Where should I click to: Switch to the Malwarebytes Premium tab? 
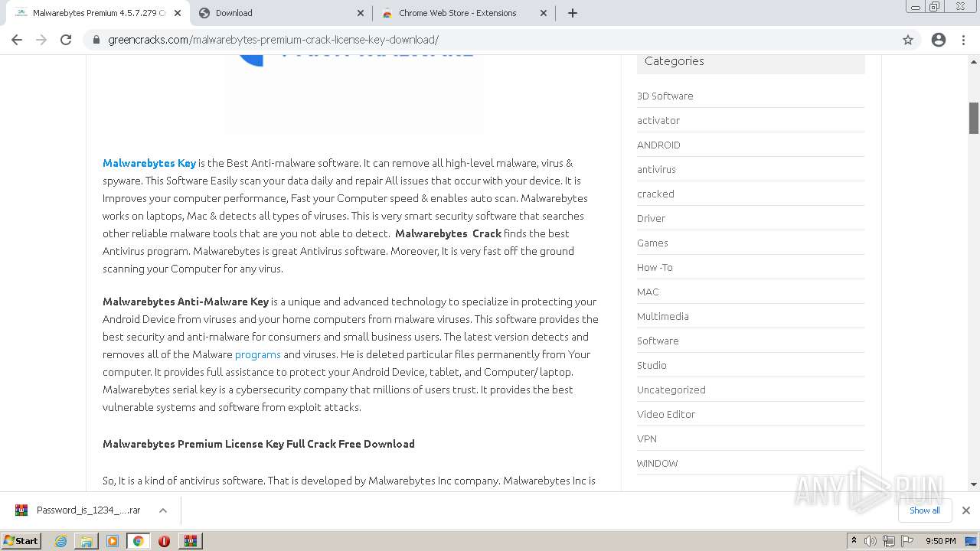click(x=98, y=13)
